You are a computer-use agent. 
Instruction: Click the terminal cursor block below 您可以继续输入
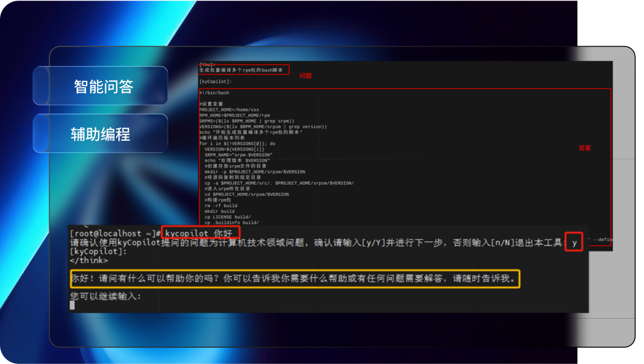tap(72, 305)
